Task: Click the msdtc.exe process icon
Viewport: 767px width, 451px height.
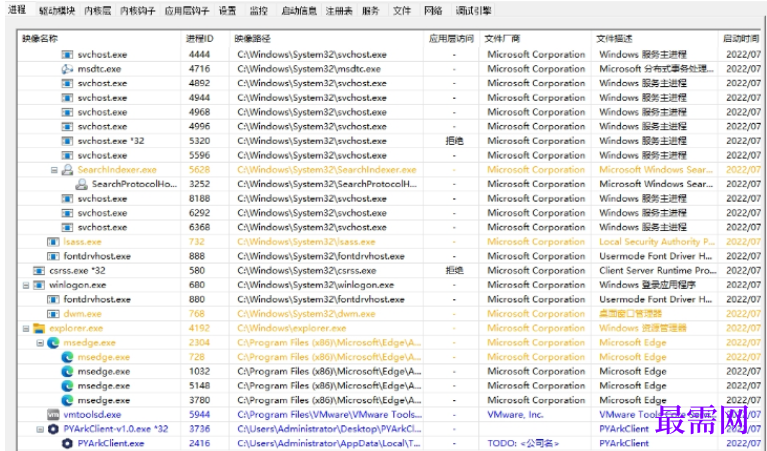Action: click(67, 69)
